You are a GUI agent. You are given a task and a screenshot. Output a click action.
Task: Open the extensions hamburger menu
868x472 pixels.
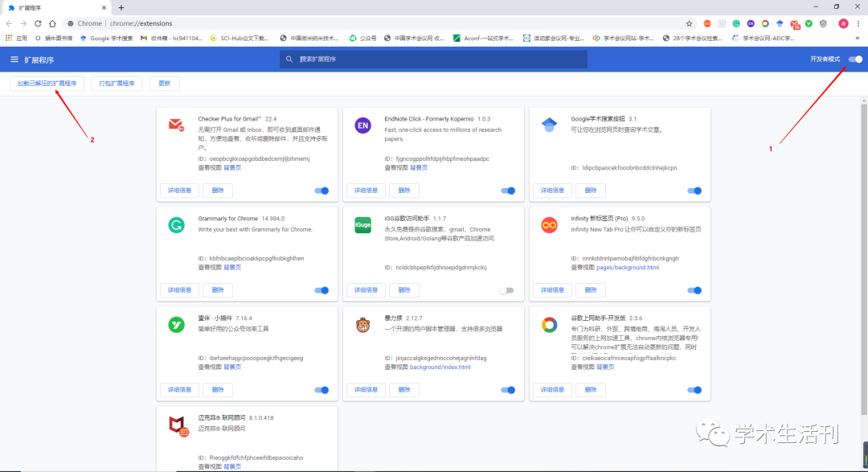click(14, 60)
